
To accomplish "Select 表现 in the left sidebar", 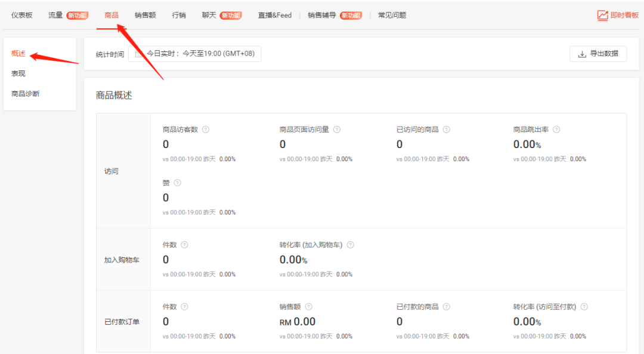I will [x=18, y=73].
